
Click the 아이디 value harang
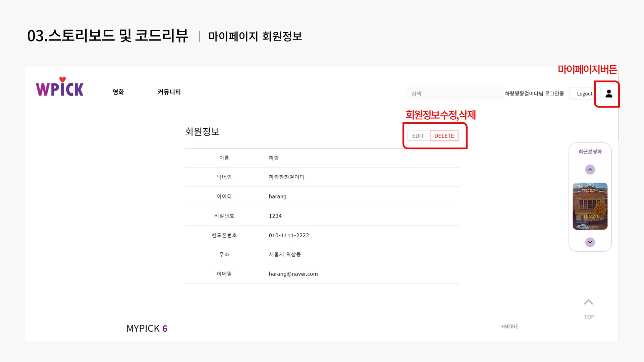point(277,196)
